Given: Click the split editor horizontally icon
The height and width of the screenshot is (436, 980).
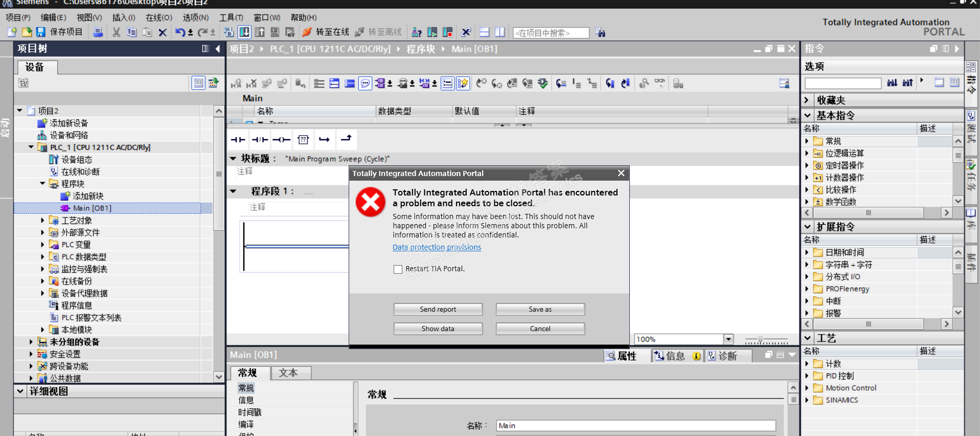Looking at the screenshot, I should [x=485, y=32].
